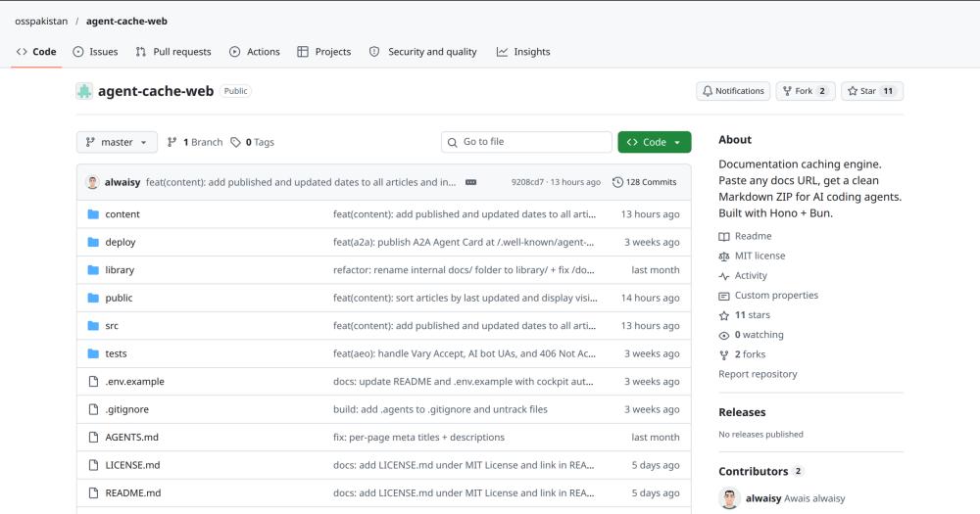Click the public folder icon
This screenshot has width=980, height=514.
[x=93, y=298]
